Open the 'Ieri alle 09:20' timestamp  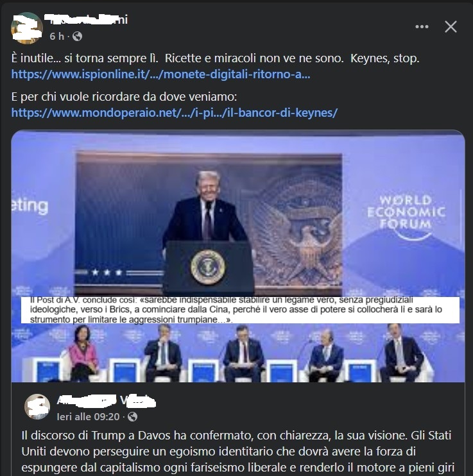[x=88, y=417]
